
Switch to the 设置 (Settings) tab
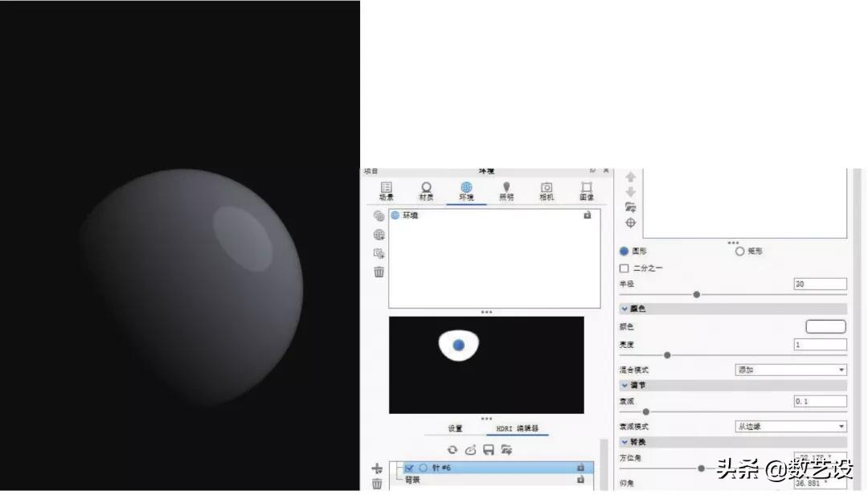455,427
